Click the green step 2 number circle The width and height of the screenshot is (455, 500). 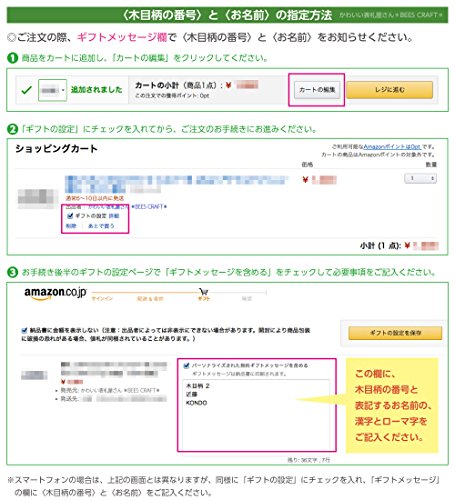(12, 129)
